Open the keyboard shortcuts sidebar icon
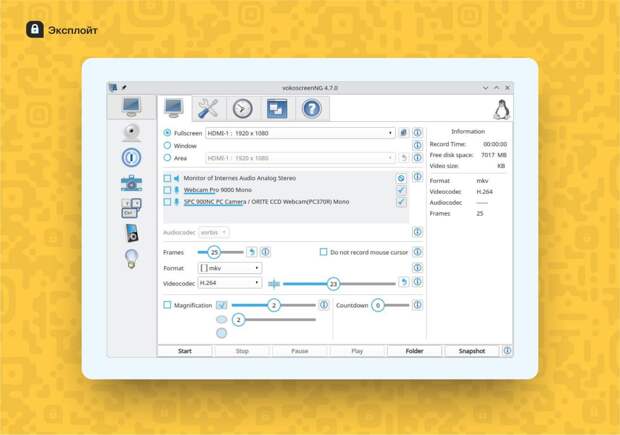 tap(131, 208)
